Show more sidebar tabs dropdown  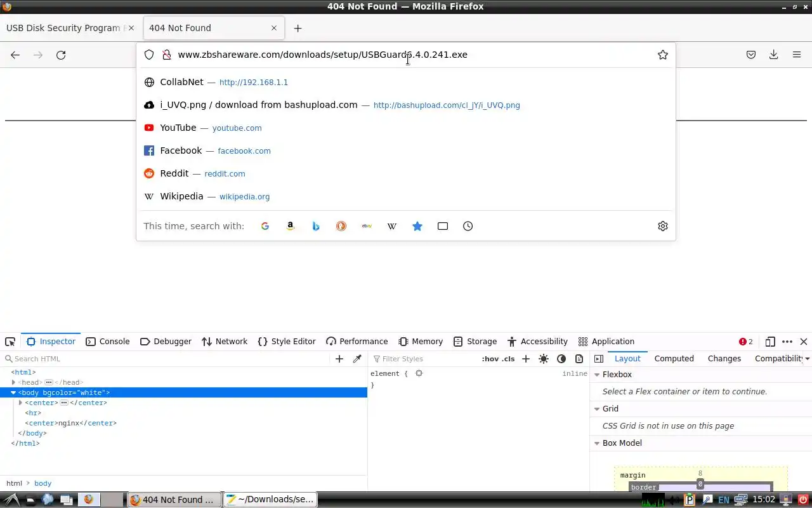(x=807, y=359)
